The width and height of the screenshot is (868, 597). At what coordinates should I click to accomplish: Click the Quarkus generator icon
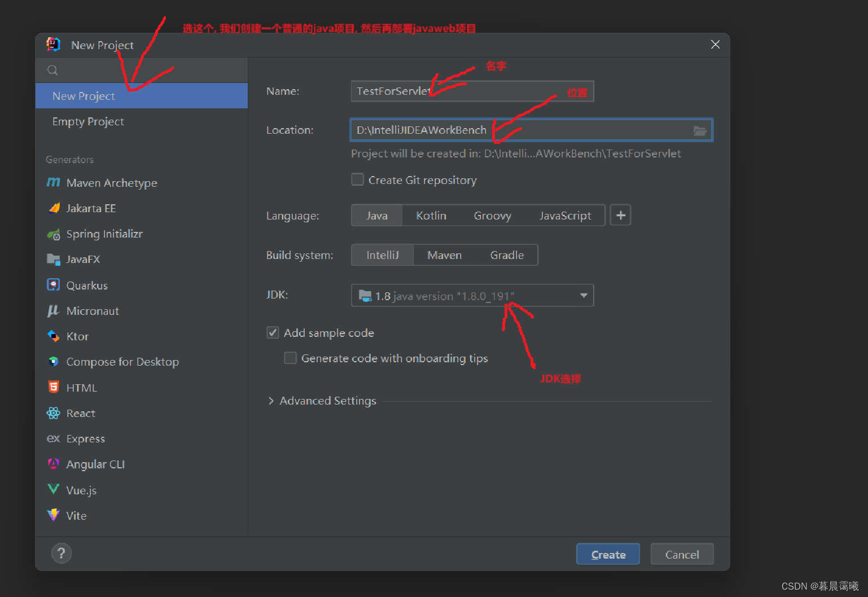(x=54, y=285)
